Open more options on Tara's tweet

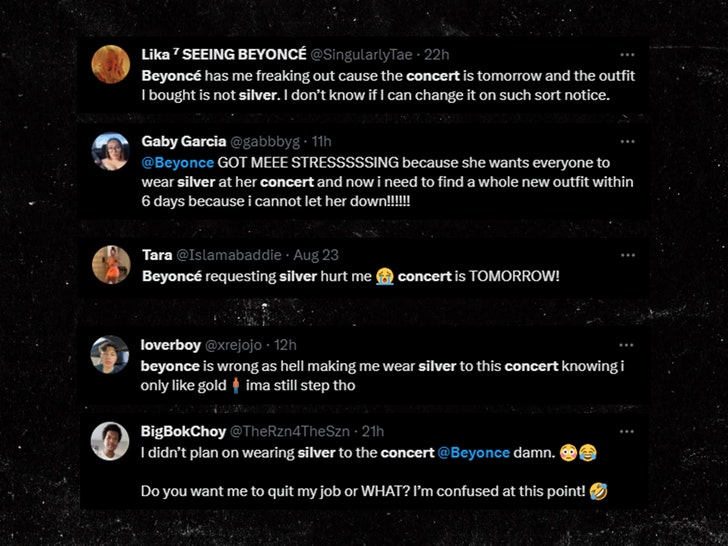pos(627,254)
